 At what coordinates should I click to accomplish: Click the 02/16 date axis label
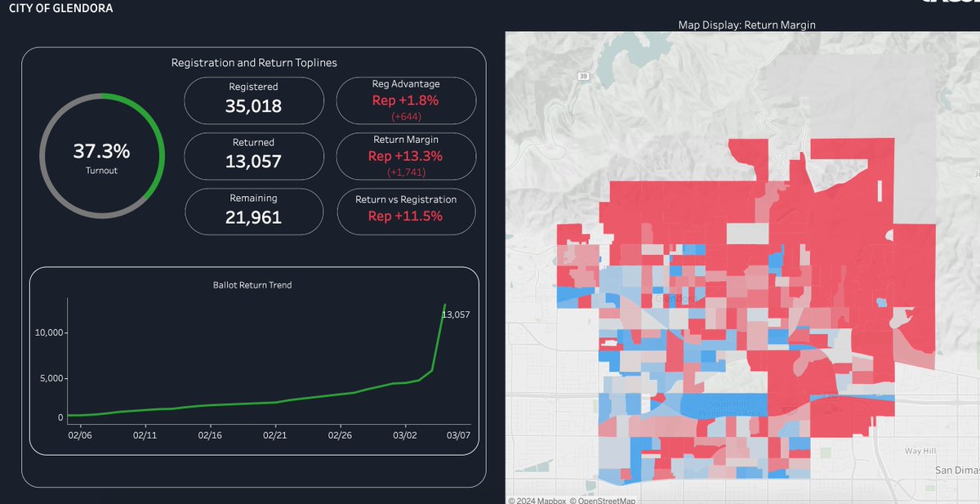tap(211, 435)
